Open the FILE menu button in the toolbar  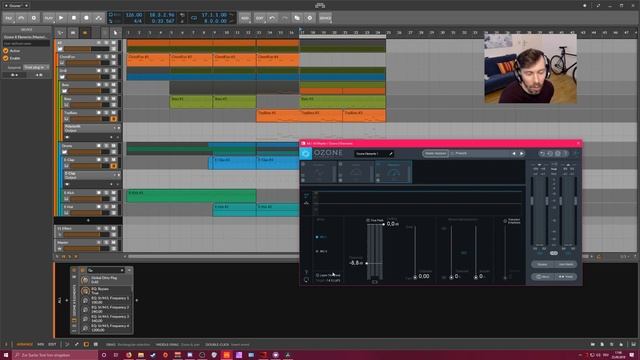(9, 18)
